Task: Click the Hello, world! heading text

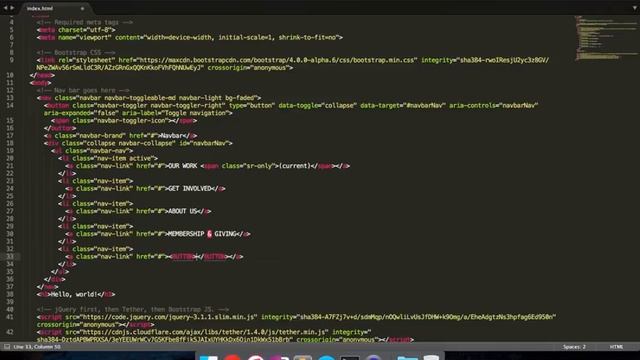Action: point(74,294)
